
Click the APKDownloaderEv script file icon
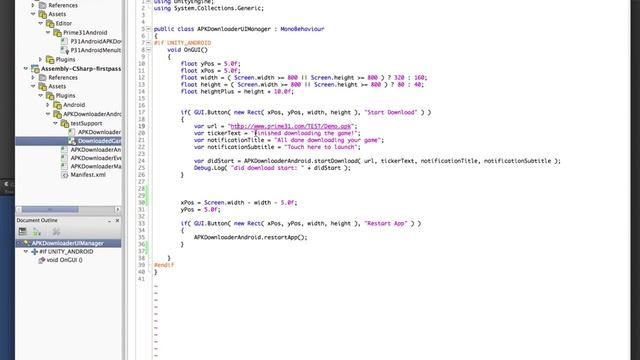point(64,158)
